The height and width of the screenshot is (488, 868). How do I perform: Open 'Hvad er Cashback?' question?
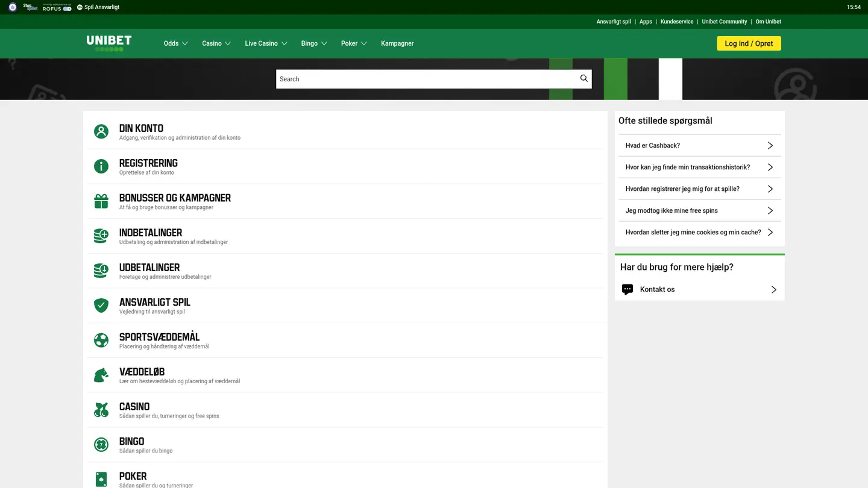[x=653, y=146]
